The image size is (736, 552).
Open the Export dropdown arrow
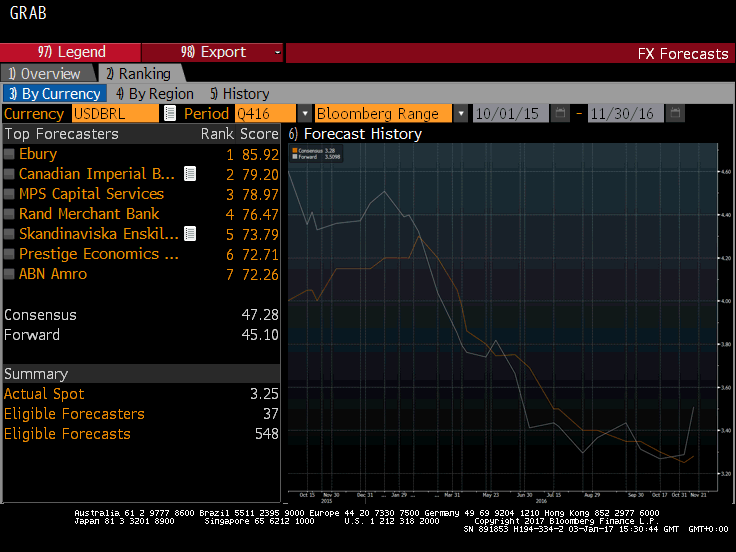coord(277,52)
